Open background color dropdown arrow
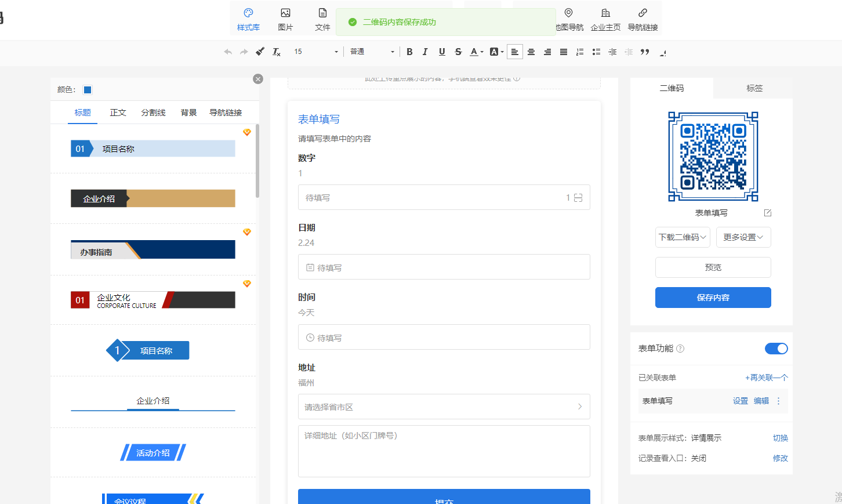The image size is (842, 504). 502,52
